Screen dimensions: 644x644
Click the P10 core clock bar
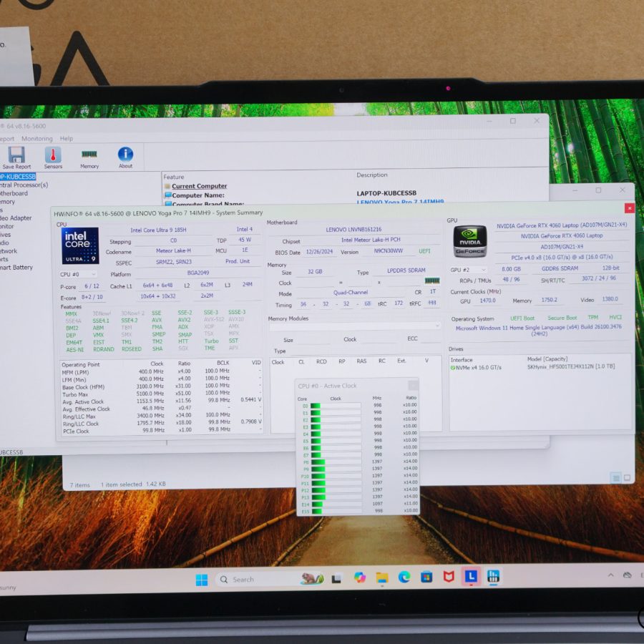[336, 476]
